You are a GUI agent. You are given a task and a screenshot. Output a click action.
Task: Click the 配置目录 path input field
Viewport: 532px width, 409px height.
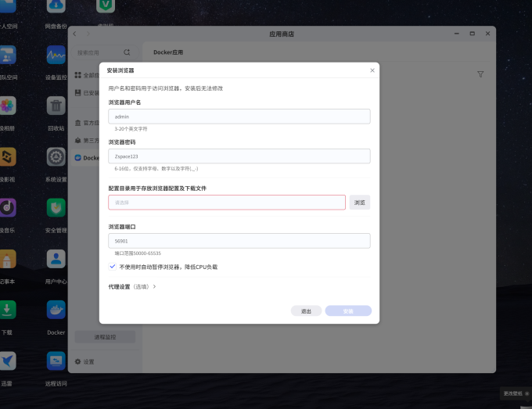coord(227,203)
